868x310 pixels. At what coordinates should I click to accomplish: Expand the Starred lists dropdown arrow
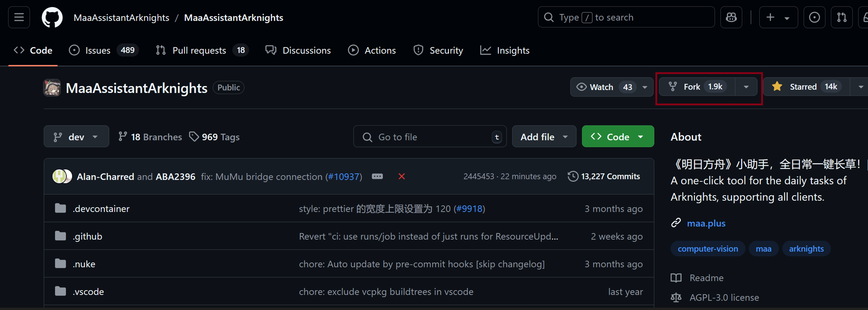coord(860,87)
